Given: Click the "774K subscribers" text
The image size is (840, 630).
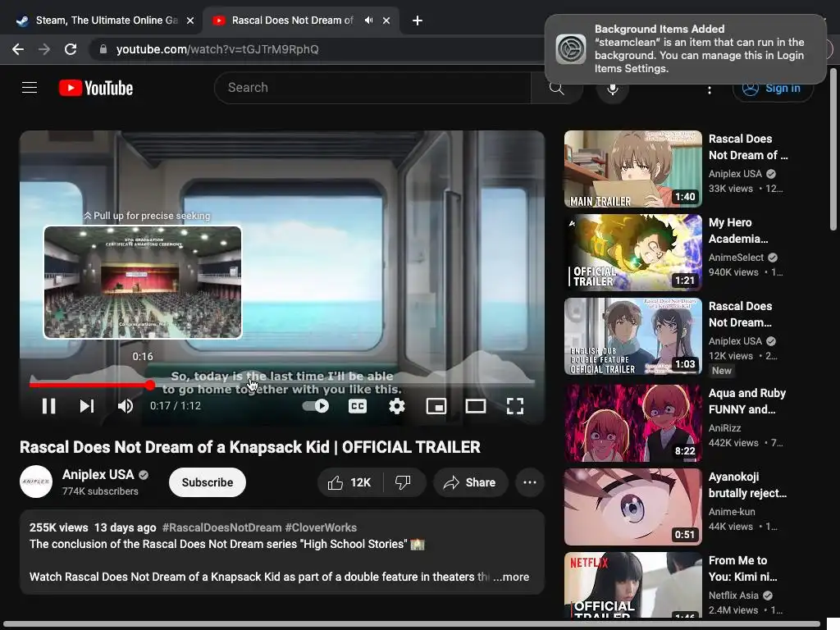Looking at the screenshot, I should pos(100,491).
